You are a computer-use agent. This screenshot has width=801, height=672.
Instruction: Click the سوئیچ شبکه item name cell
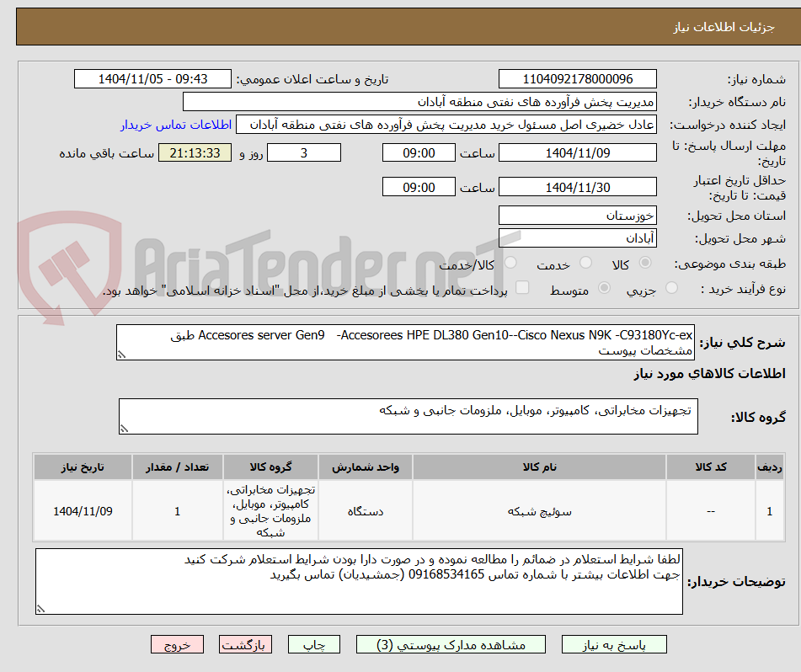pyautogui.click(x=539, y=511)
